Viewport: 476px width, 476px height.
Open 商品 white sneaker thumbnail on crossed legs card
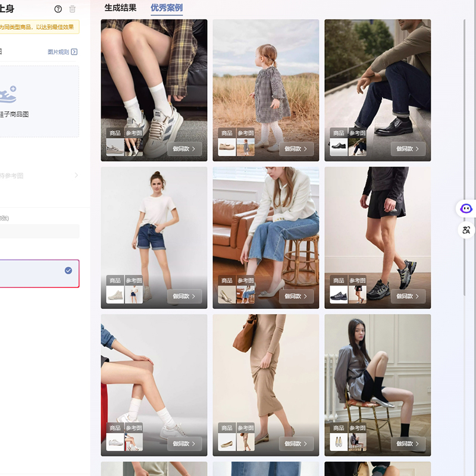tap(115, 442)
